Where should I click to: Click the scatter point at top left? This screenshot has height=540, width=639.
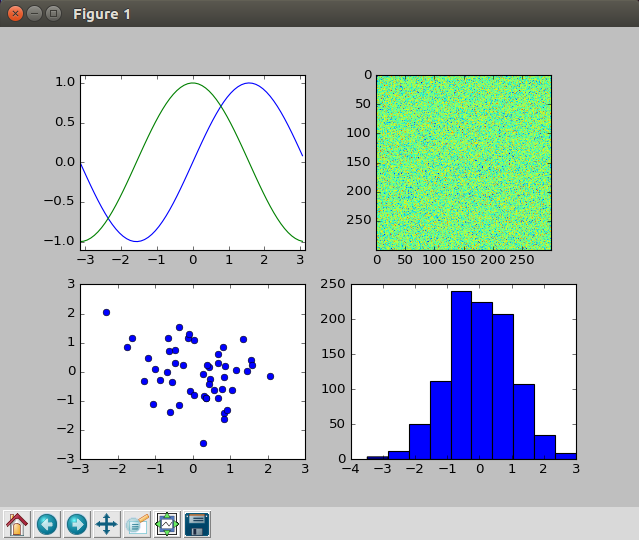(x=106, y=312)
